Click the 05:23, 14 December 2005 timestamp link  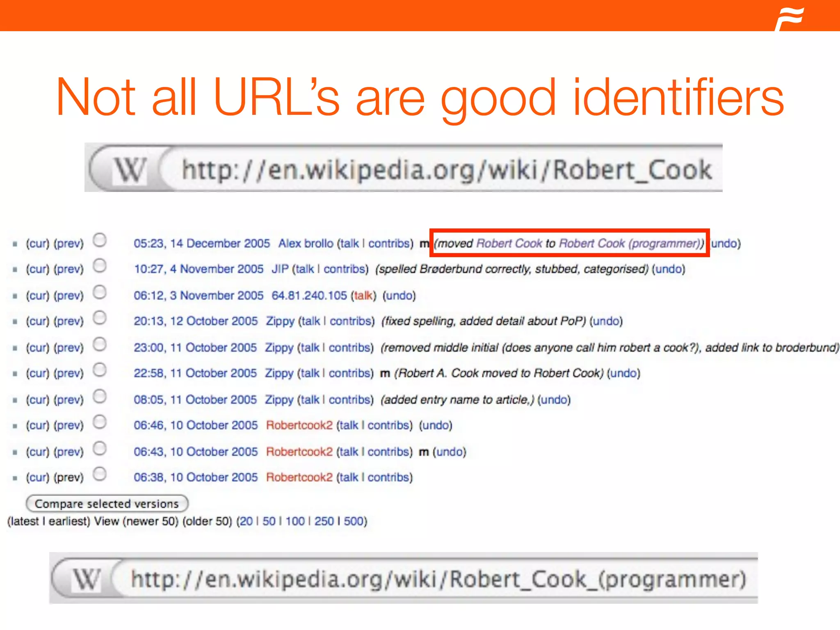point(202,244)
